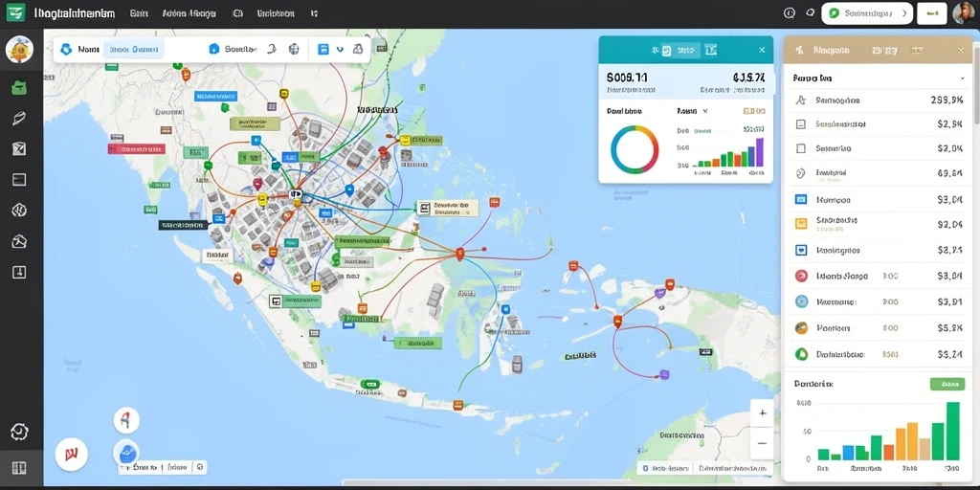Close the tan right-side panel

[961, 50]
